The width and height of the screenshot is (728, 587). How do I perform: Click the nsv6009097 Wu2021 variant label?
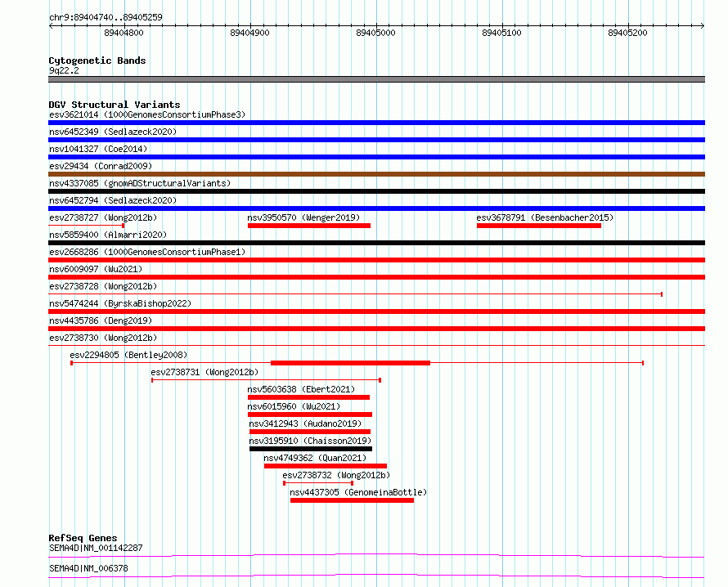(x=96, y=269)
